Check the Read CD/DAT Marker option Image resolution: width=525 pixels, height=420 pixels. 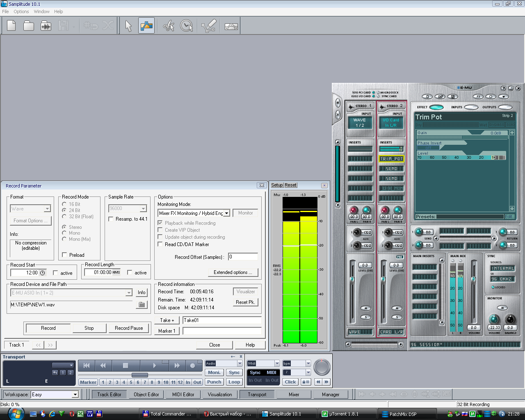coord(160,244)
